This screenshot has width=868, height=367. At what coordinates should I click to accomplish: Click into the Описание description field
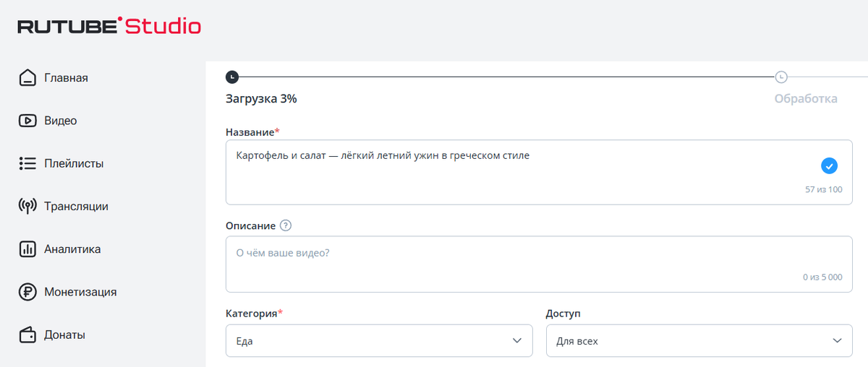[x=539, y=264]
